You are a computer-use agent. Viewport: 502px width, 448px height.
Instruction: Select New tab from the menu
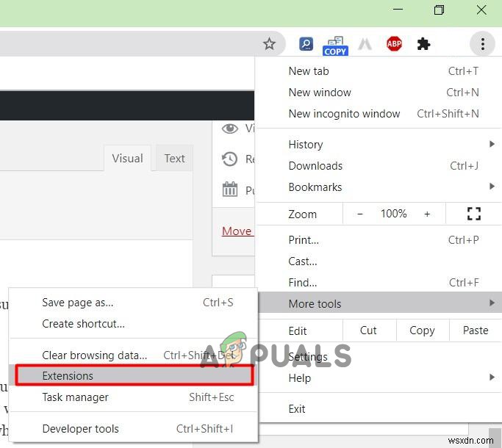tap(379, 71)
